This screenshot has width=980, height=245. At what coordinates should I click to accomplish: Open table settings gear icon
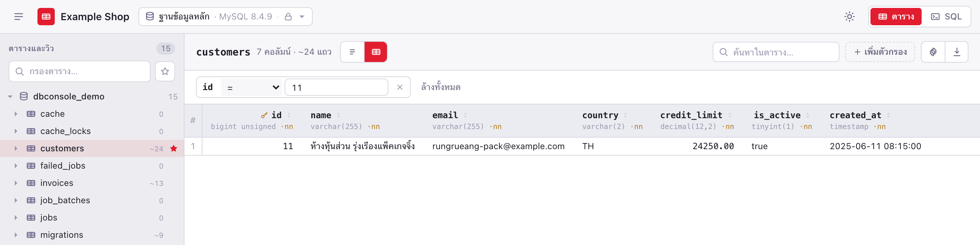(933, 52)
